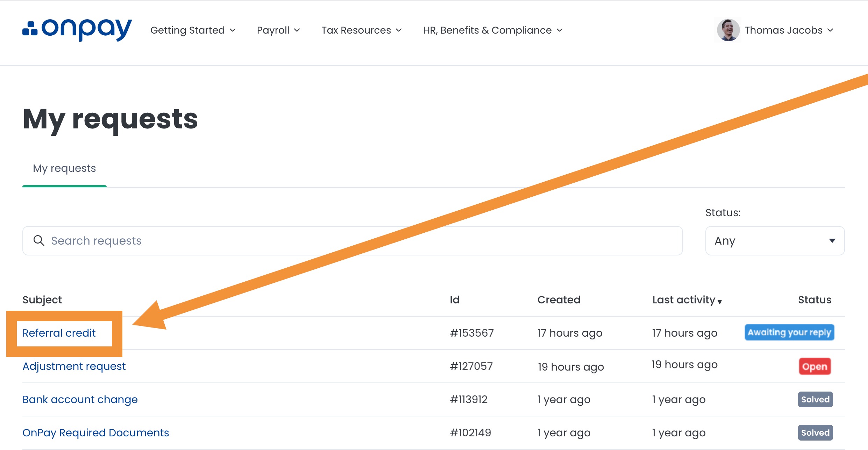Open the Referral credit request
The image size is (868, 450).
click(59, 333)
